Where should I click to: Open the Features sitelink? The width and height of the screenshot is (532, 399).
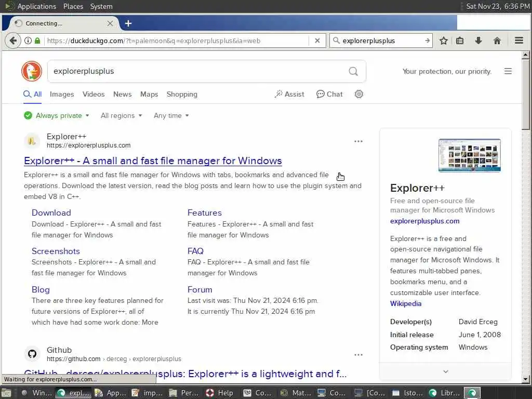click(x=205, y=212)
